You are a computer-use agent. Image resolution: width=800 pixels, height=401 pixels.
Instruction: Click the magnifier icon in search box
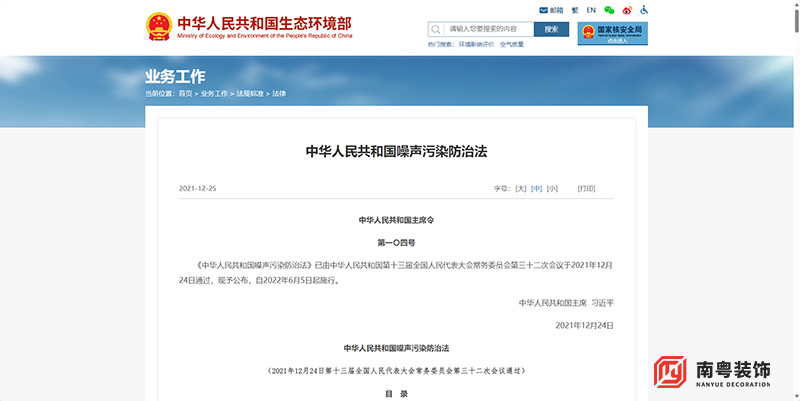[x=436, y=30]
